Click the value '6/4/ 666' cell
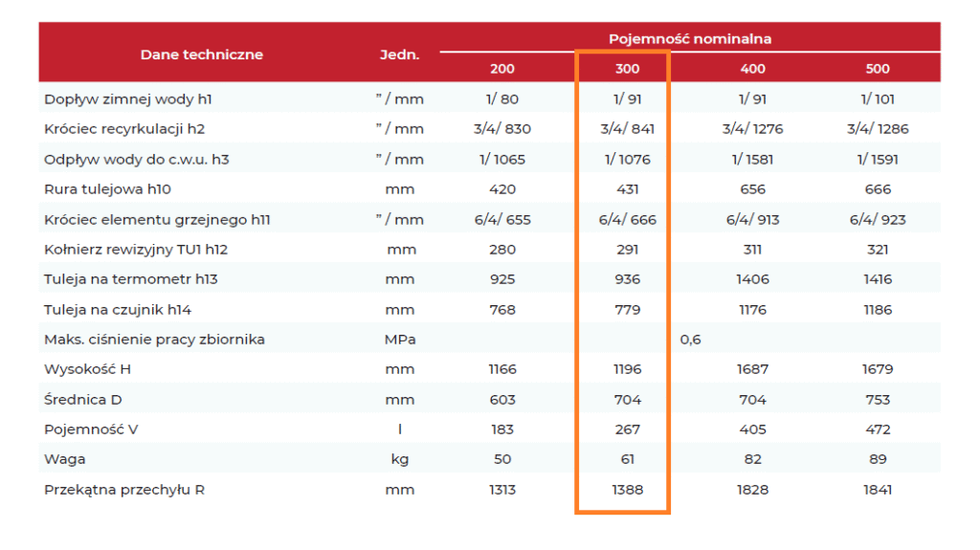The width and height of the screenshot is (980, 550). pos(628,219)
